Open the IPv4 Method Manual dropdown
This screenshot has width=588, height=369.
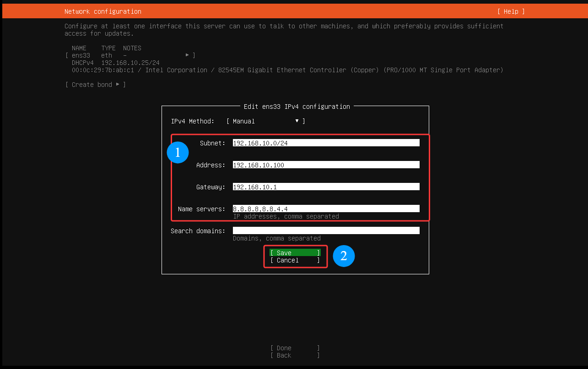tap(265, 121)
